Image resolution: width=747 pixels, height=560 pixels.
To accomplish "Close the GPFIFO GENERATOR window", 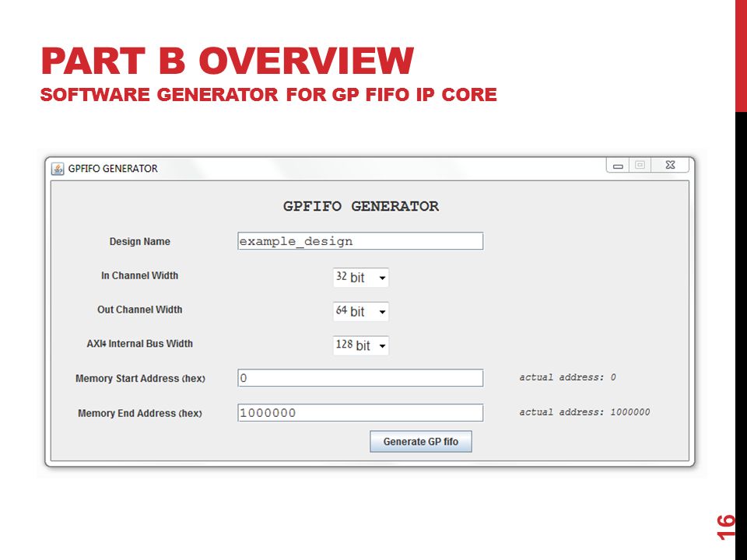I will click(x=670, y=165).
